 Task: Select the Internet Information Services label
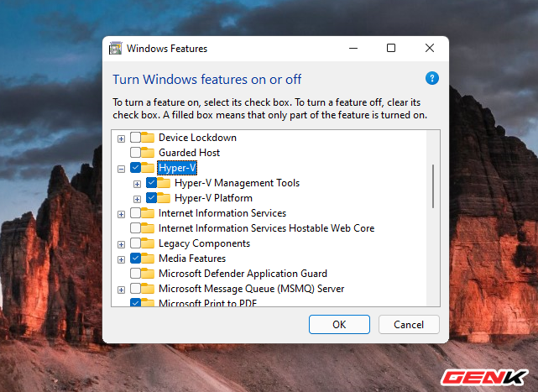222,213
